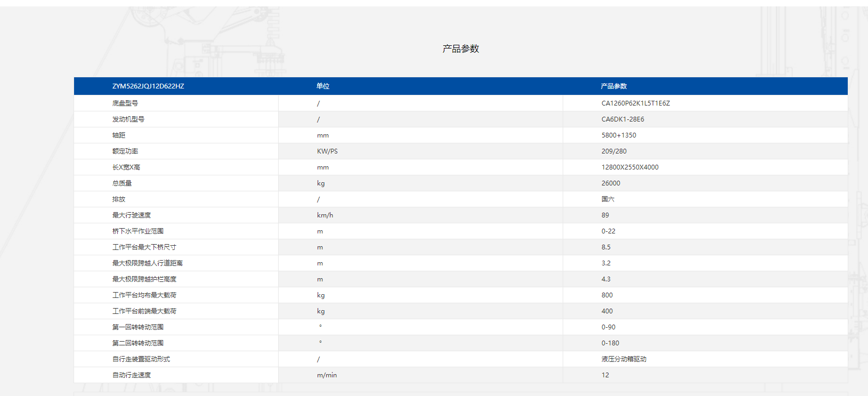Click the mm unit in the 轴距 row
Image resolution: width=868 pixels, height=396 pixels.
click(x=323, y=135)
